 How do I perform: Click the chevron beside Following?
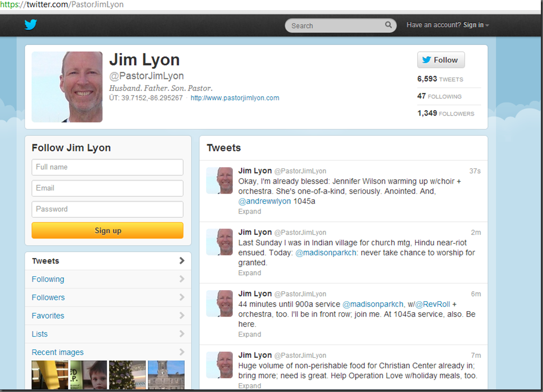pos(182,279)
